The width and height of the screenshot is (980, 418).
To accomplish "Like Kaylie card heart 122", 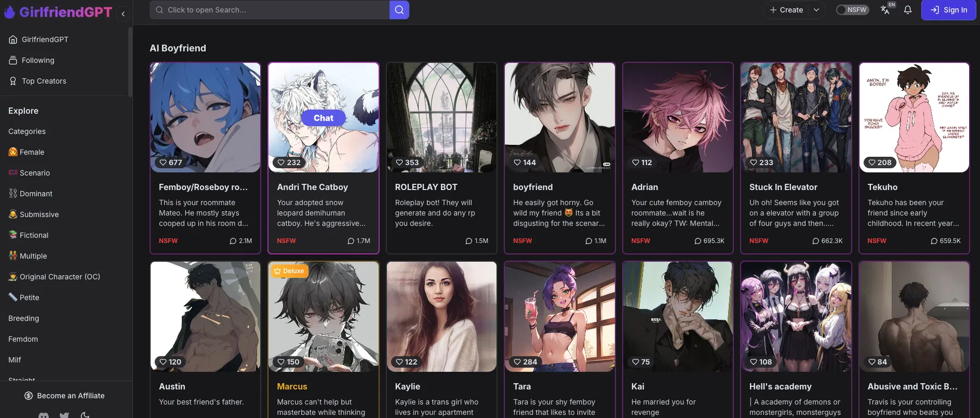I will [x=406, y=361].
